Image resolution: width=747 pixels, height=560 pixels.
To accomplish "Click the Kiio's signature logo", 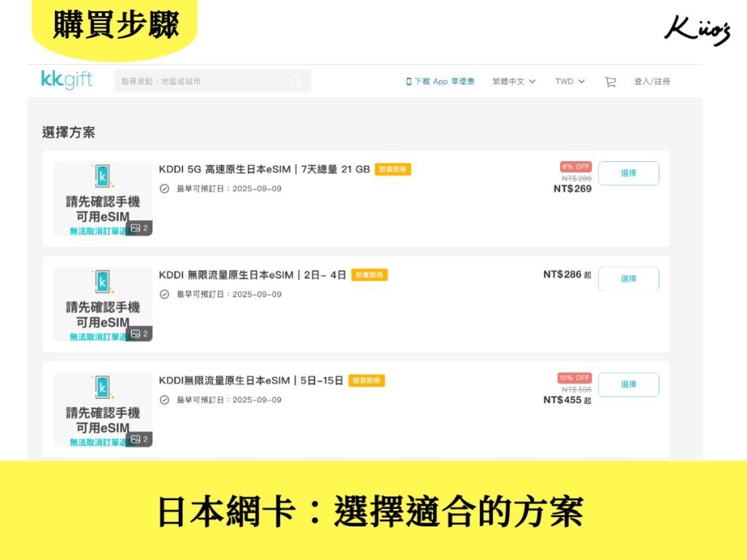I will [x=697, y=31].
